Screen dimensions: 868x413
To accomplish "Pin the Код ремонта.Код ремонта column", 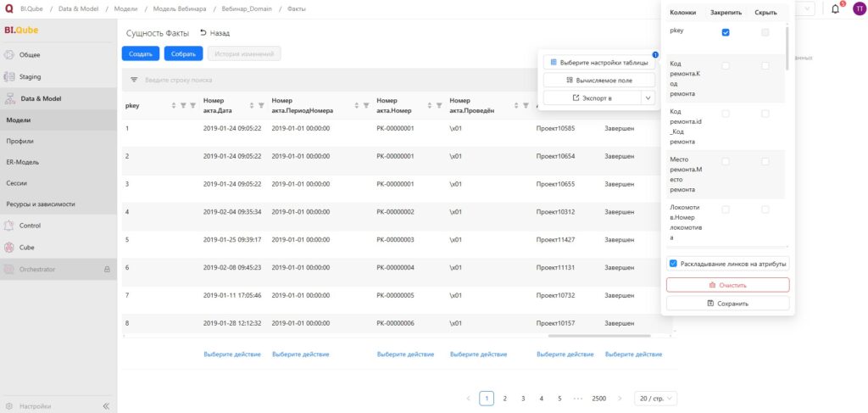I will pyautogui.click(x=726, y=66).
